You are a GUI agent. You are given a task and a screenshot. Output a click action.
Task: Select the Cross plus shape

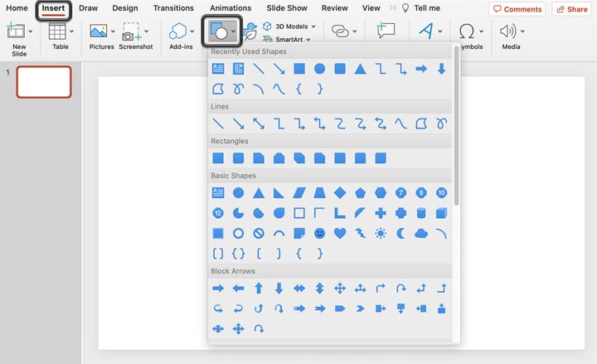(x=381, y=213)
